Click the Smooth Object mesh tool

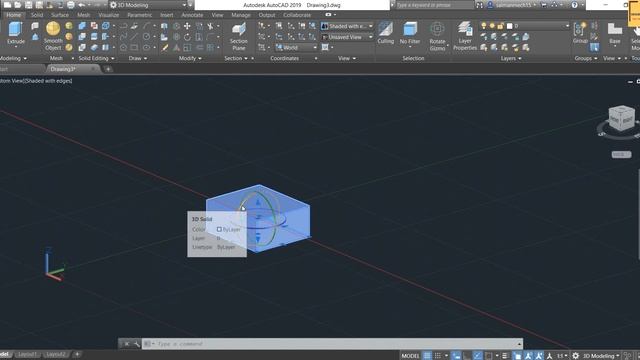point(53,36)
